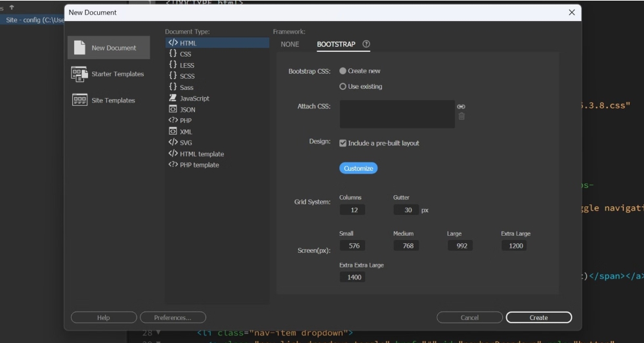Click the Create button
Screen dimensions: 644x343
click(538, 317)
